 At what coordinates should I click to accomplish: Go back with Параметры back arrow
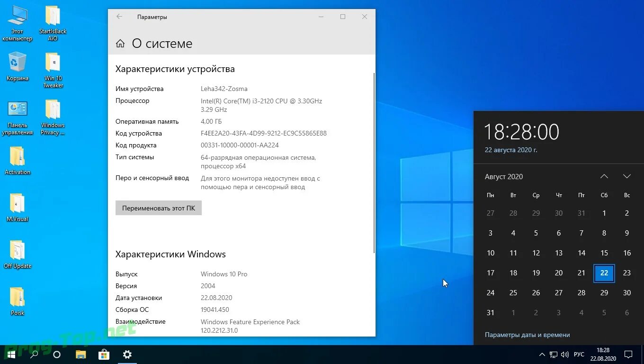coord(119,17)
